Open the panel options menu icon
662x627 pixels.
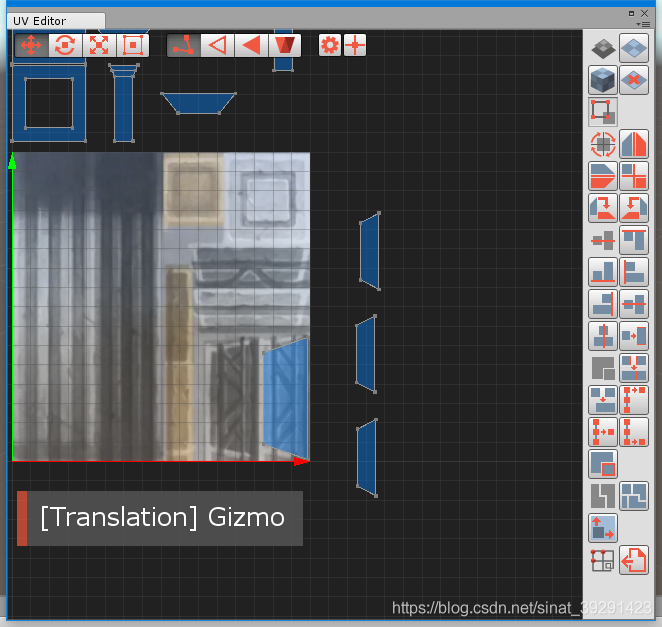pyautogui.click(x=643, y=24)
